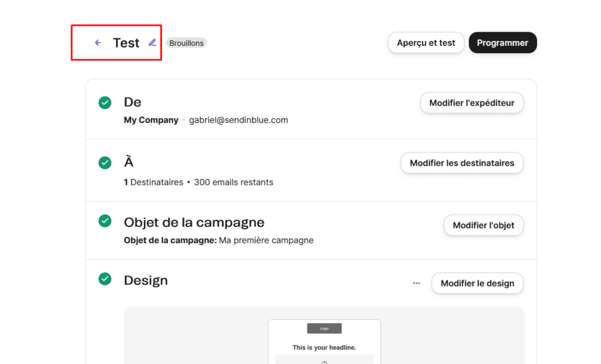This screenshot has width=601, height=364.
Task: Click the Design section heading
Action: click(x=146, y=280)
